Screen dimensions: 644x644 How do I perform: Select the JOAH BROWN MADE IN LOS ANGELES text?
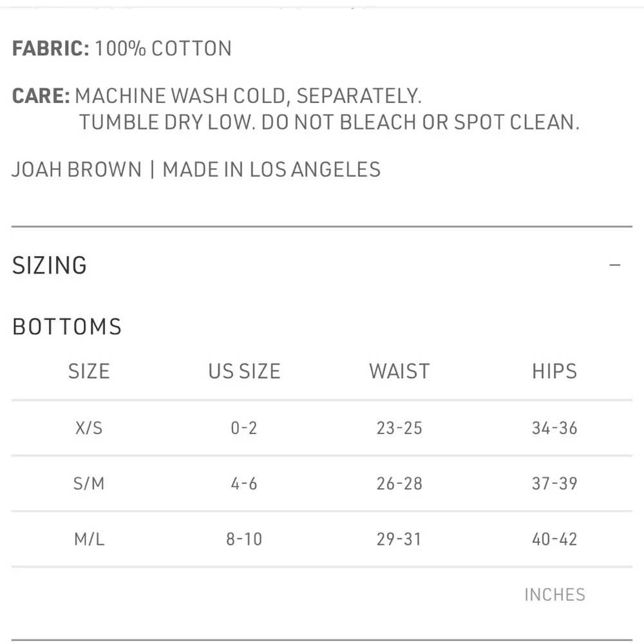point(195,169)
